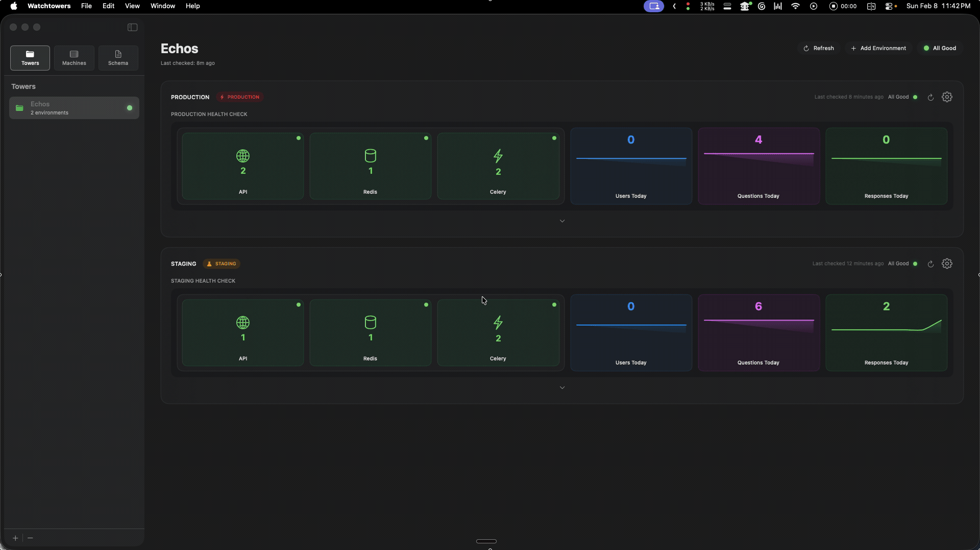Click the Staging Redis database card
This screenshot has height=550, width=980.
[371, 332]
